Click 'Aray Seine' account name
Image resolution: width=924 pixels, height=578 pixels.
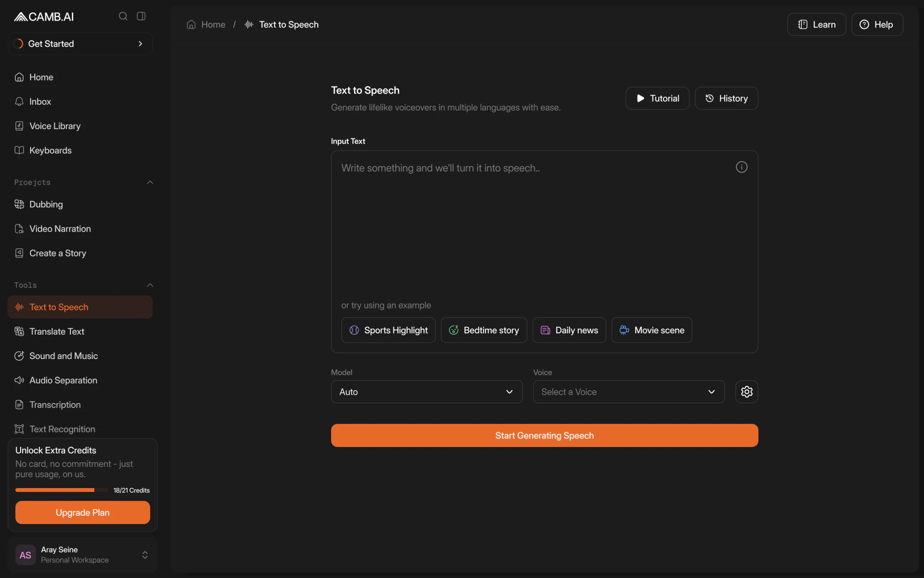pyautogui.click(x=59, y=550)
